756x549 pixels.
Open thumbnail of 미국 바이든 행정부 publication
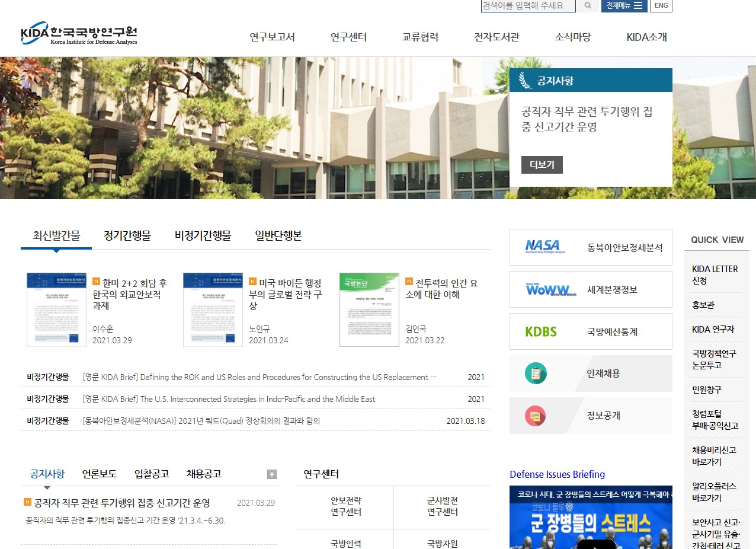click(213, 309)
